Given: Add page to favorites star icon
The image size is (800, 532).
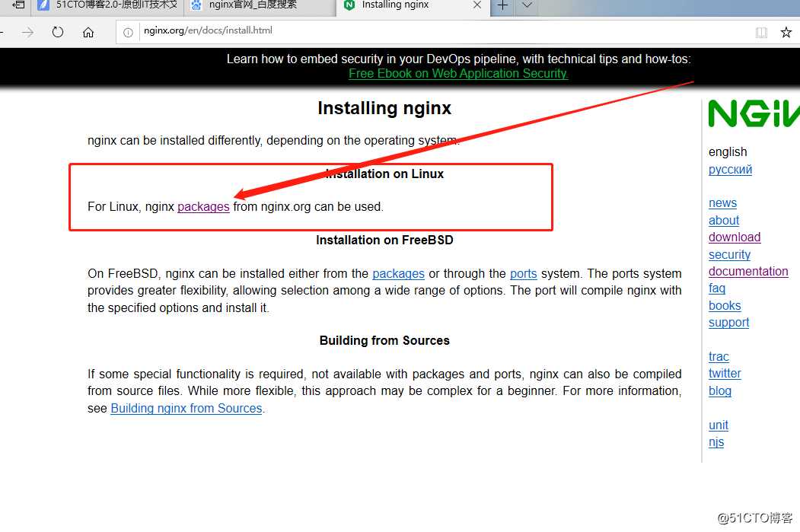Looking at the screenshot, I should 786,33.
